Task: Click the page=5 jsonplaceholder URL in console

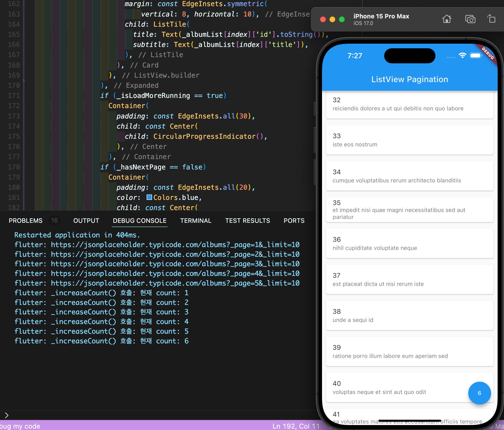Action: point(175,283)
